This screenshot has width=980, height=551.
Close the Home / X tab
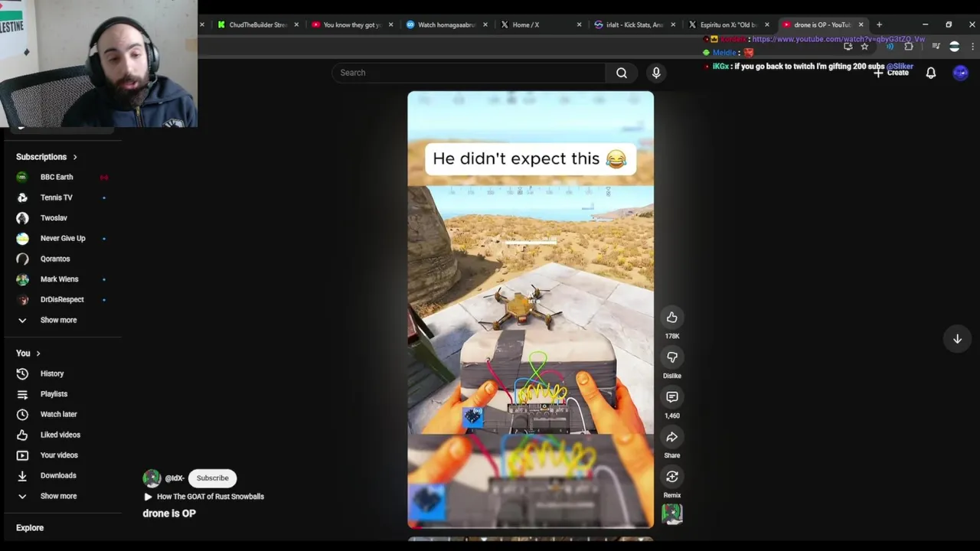tap(579, 24)
